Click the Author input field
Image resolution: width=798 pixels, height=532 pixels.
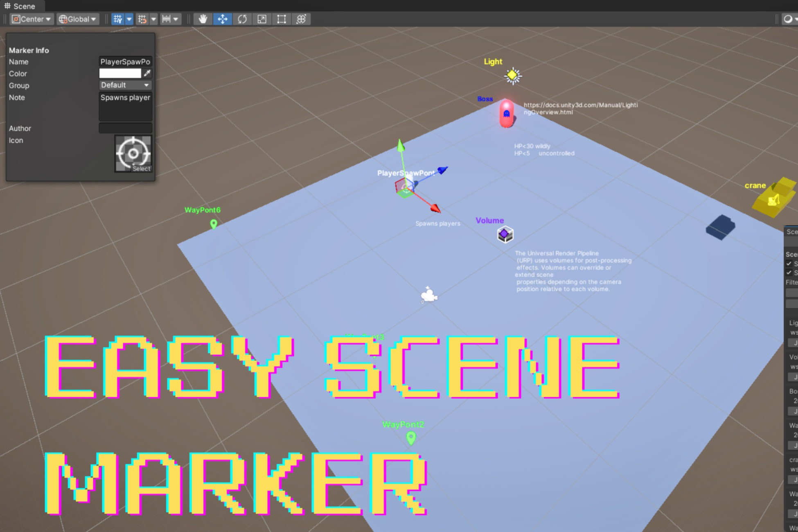(x=125, y=128)
